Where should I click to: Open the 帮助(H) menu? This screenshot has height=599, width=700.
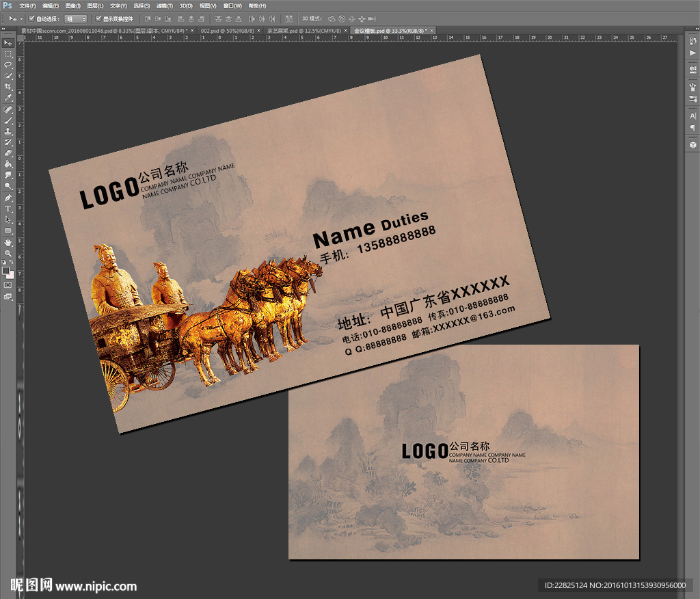point(257,5)
